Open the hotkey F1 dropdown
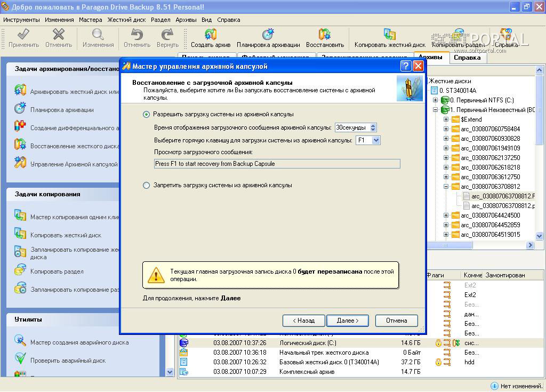 pos(376,140)
